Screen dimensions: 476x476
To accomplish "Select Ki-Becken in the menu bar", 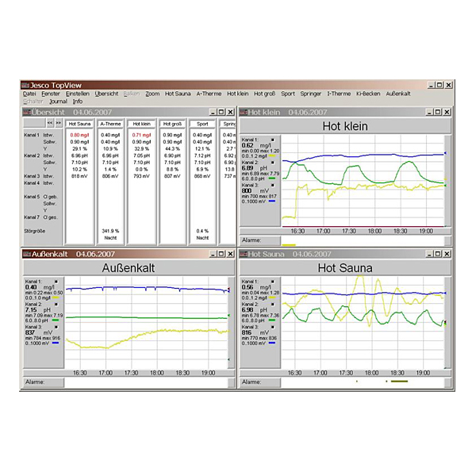I will tap(368, 94).
